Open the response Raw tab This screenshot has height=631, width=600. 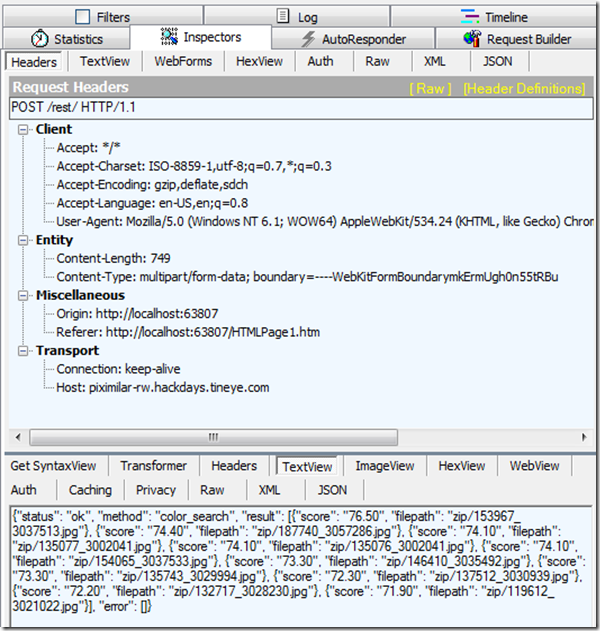(x=212, y=490)
